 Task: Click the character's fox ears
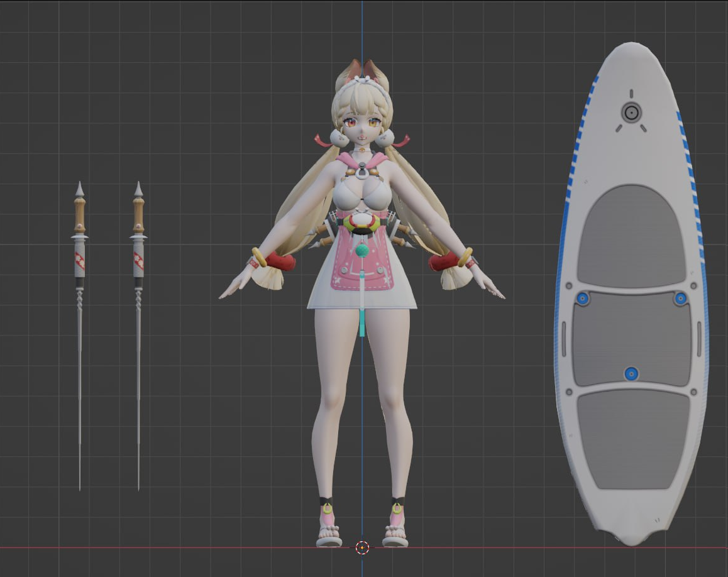363,69
